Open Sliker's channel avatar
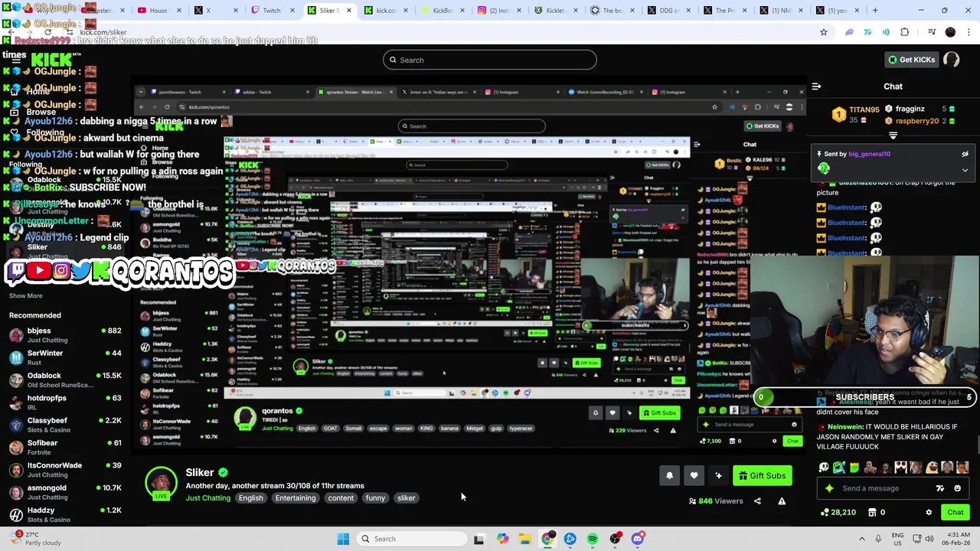The image size is (980, 551). pyautogui.click(x=162, y=484)
